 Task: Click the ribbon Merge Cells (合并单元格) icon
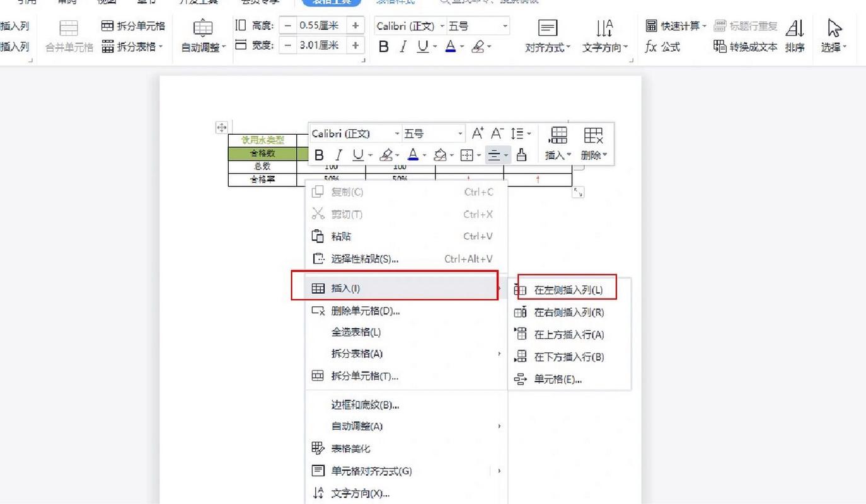(69, 28)
